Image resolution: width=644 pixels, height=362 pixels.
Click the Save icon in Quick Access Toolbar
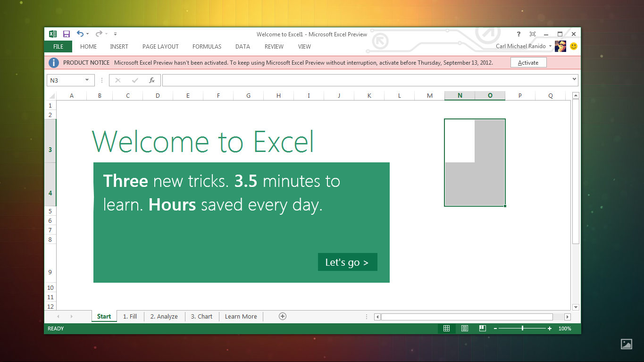pyautogui.click(x=67, y=34)
